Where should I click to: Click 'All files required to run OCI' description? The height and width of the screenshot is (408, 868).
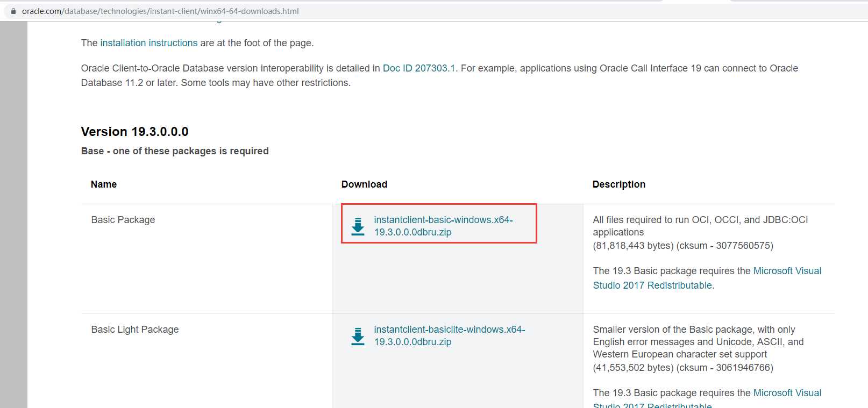tap(700, 226)
